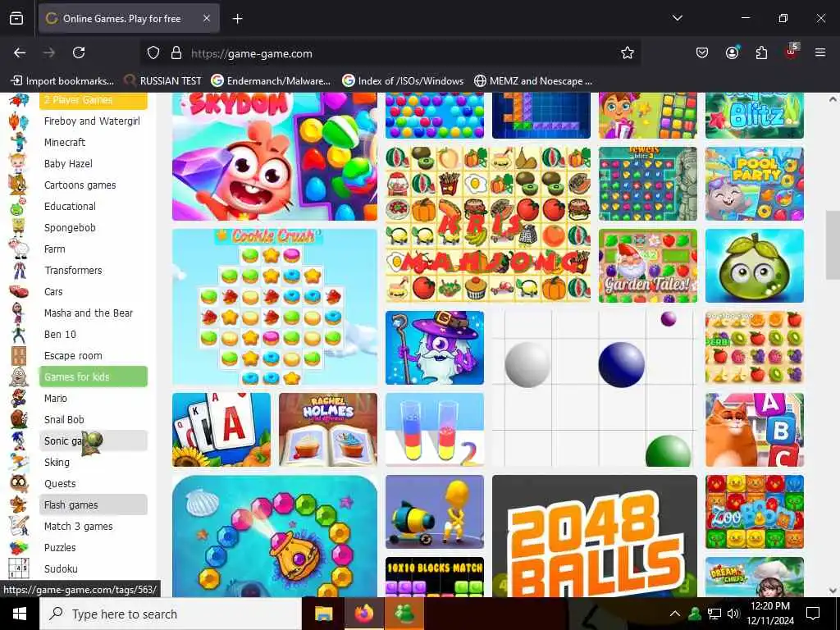Open the Firefox View icon at top-left
Viewport: 840px width, 630px height.
tap(16, 19)
